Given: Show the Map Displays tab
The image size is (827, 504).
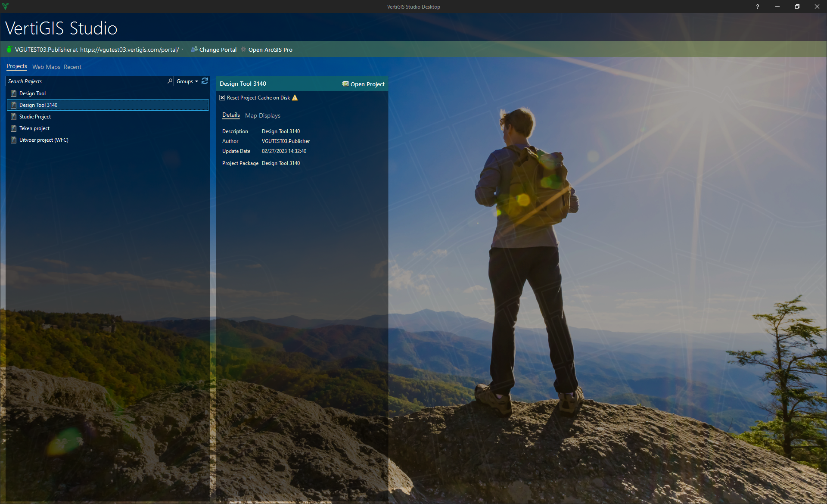Looking at the screenshot, I should tap(263, 115).
